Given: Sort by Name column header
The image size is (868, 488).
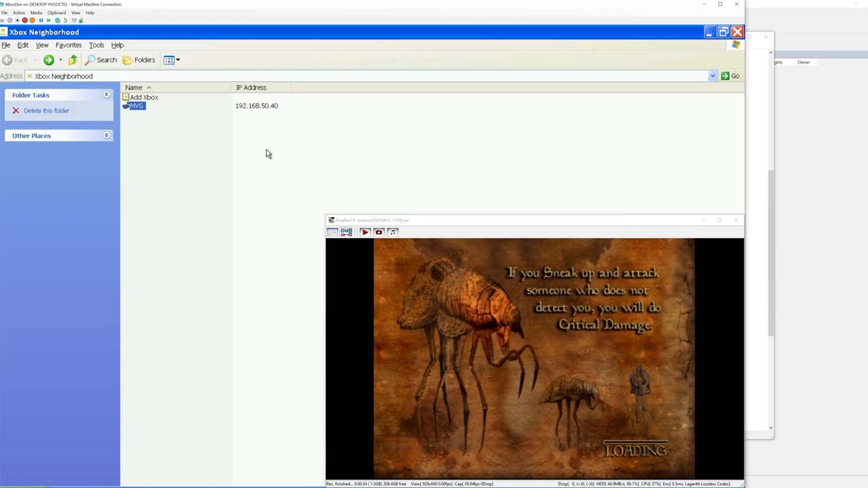Looking at the screenshot, I should click(176, 87).
